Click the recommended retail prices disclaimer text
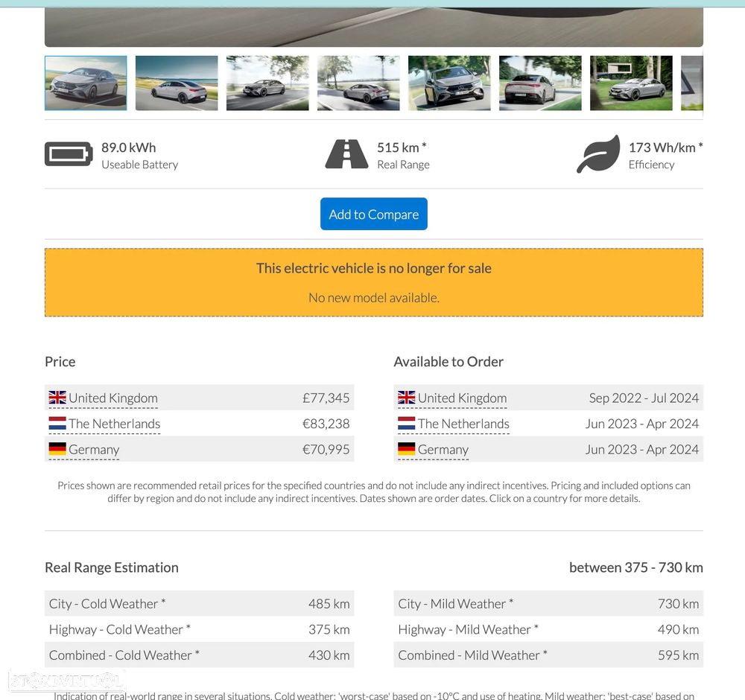This screenshot has width=745, height=700. pos(374,492)
